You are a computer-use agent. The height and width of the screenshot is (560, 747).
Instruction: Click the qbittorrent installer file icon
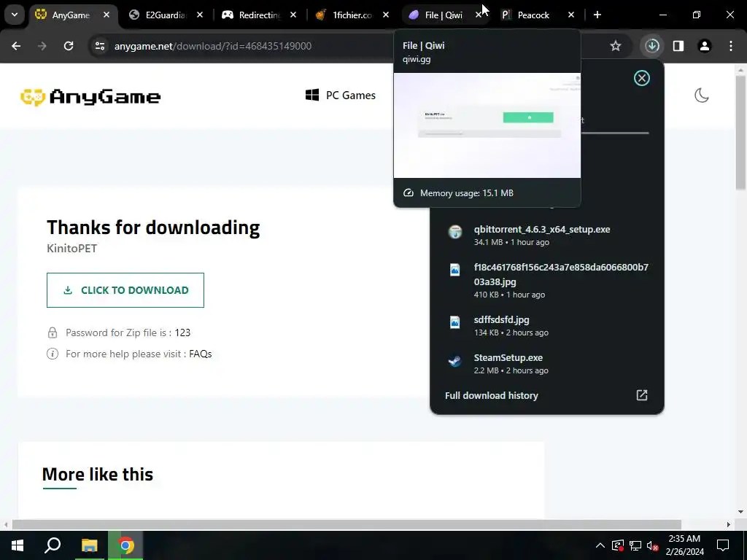pyautogui.click(x=455, y=231)
